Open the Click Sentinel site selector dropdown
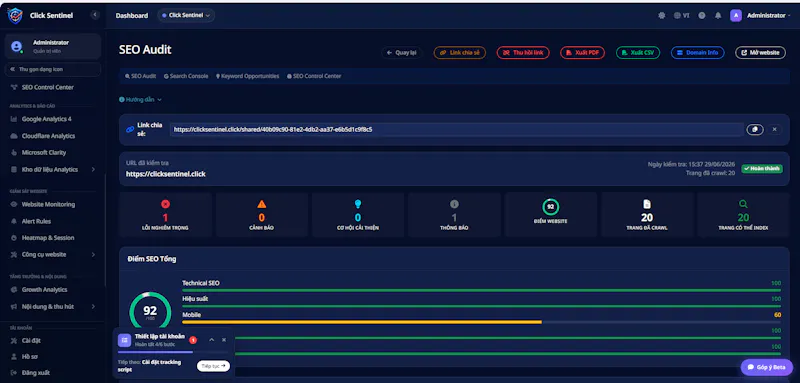Image resolution: width=800 pixels, height=383 pixels. click(x=186, y=16)
